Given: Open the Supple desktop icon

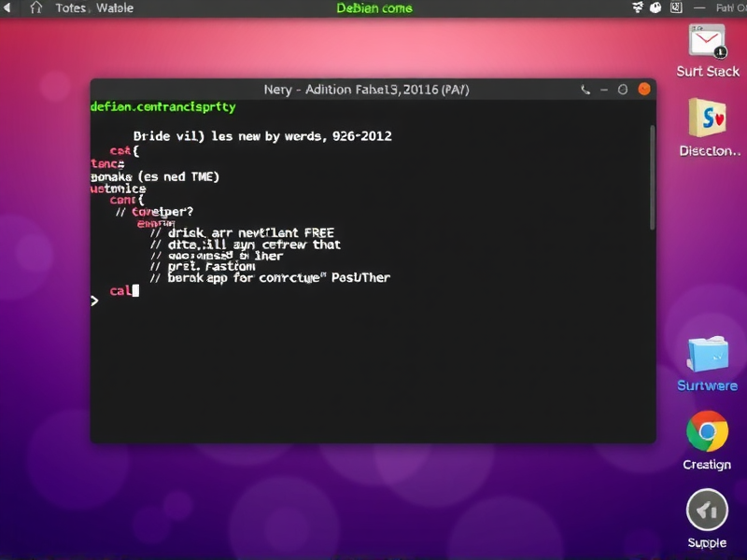Looking at the screenshot, I should pos(707,511).
